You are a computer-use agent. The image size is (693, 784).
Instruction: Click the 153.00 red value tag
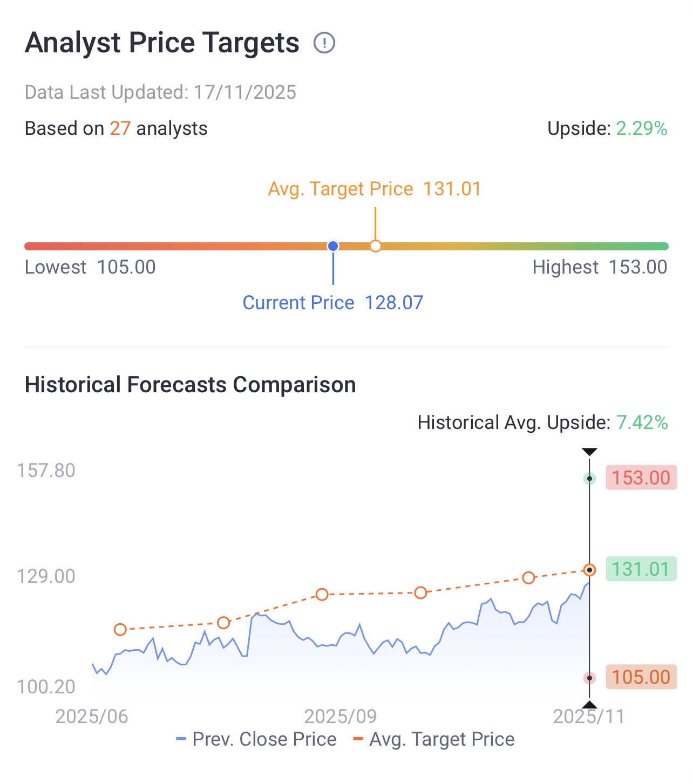click(x=641, y=478)
